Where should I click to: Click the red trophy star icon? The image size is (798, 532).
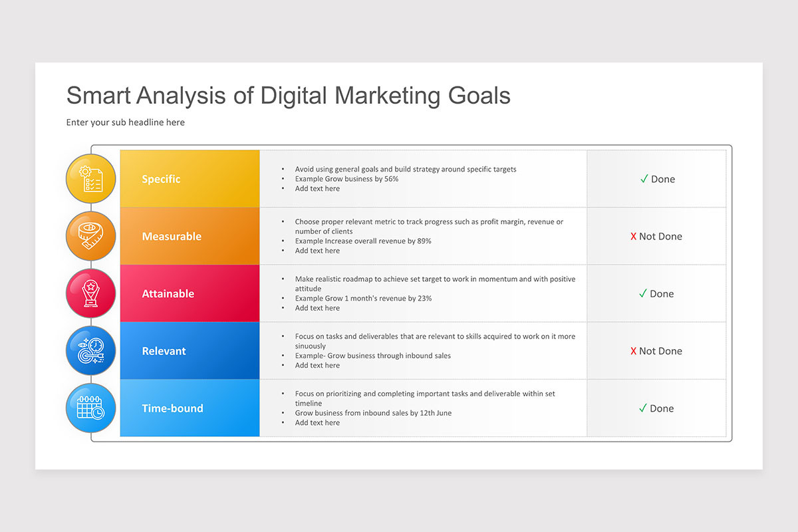(91, 293)
